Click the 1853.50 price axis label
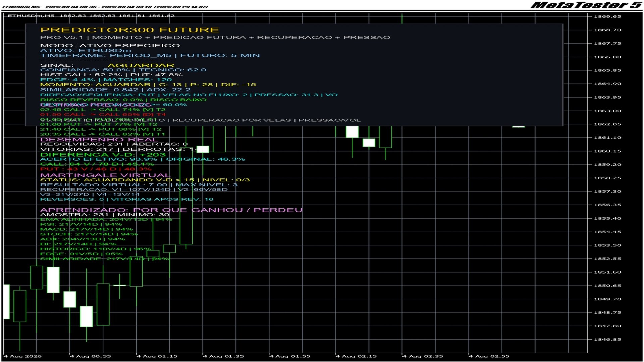The width and height of the screenshot is (644, 362). (x=607, y=245)
